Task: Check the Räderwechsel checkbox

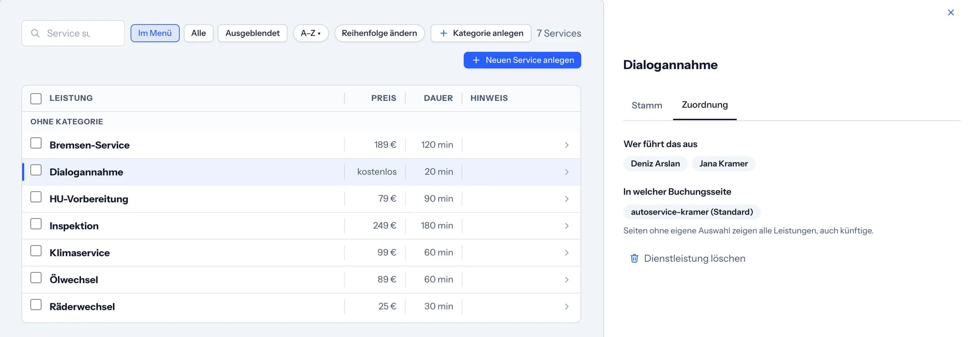Action: click(x=36, y=305)
